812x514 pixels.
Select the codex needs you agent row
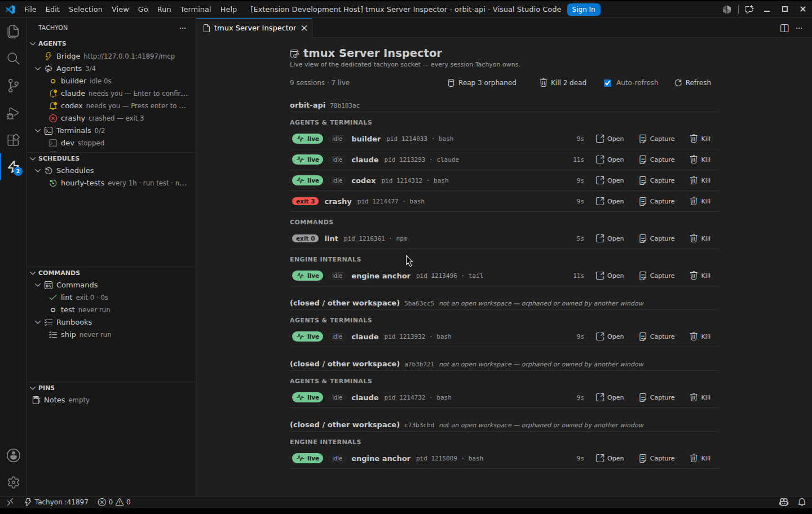111,106
